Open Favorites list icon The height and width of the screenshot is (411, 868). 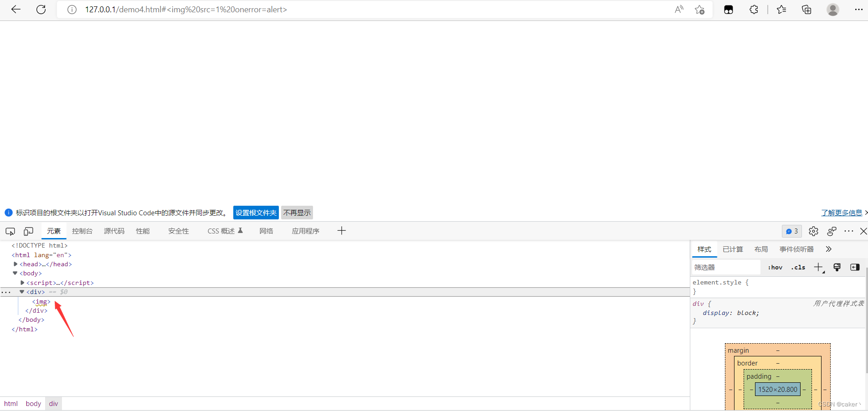[x=781, y=10]
